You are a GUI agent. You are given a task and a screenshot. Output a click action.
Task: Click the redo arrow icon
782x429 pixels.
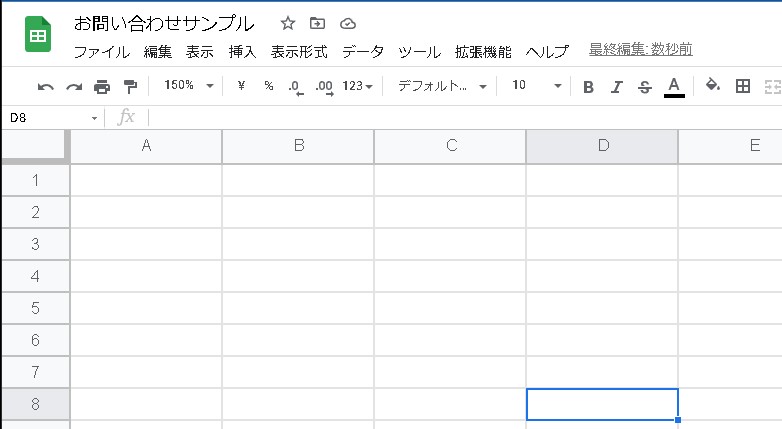pos(73,87)
